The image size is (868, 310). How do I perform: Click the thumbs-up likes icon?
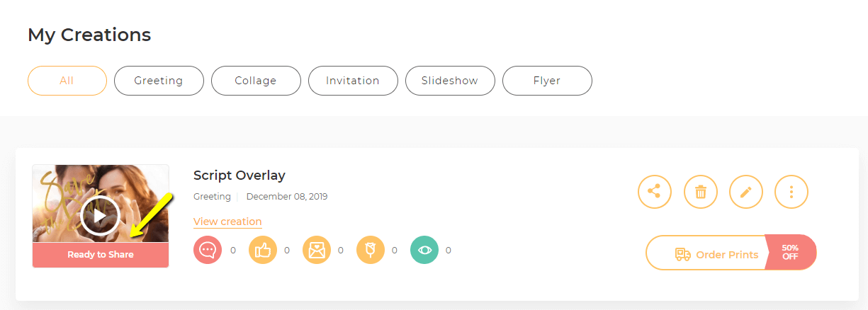(263, 250)
